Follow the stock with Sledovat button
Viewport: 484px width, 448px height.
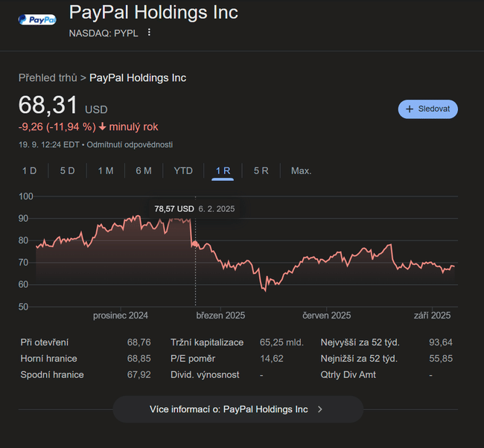427,109
